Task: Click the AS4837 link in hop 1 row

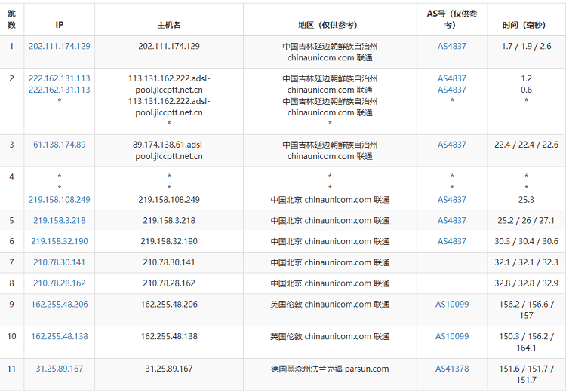Action: [451, 46]
